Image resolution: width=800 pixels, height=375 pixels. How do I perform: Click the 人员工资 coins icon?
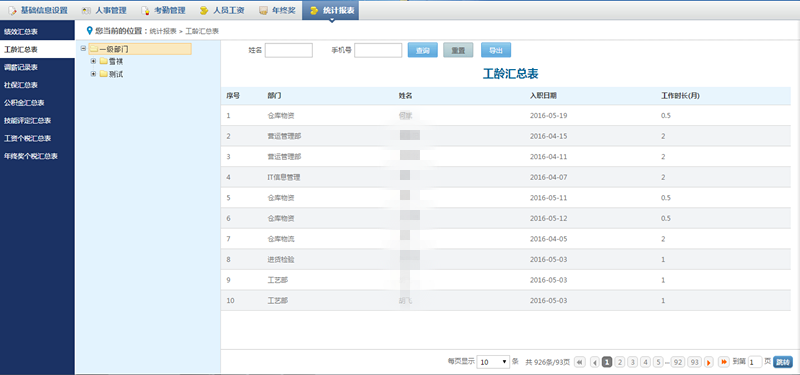click(204, 10)
